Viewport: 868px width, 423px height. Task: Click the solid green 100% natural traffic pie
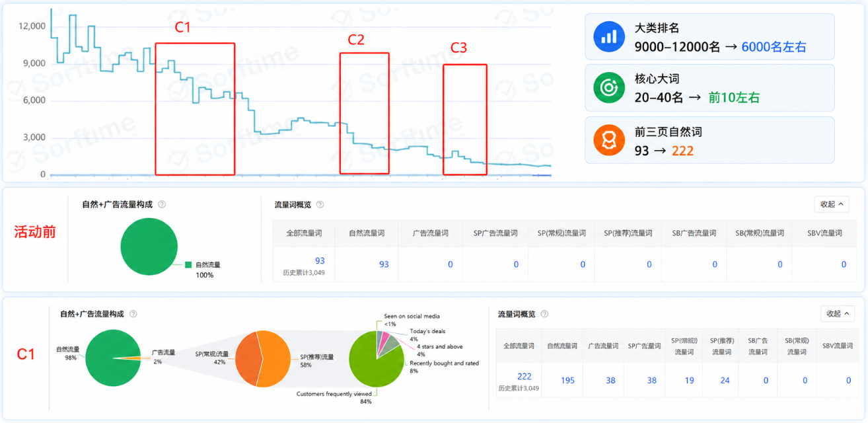click(x=149, y=247)
